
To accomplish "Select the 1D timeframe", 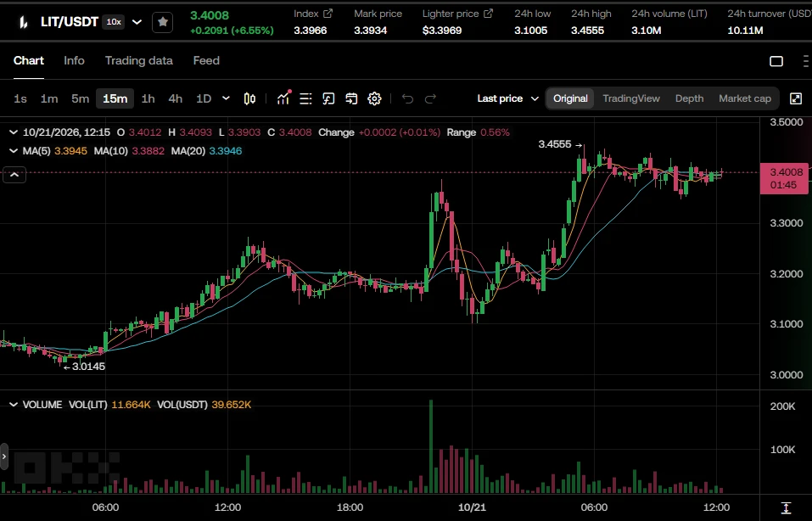I will (204, 98).
